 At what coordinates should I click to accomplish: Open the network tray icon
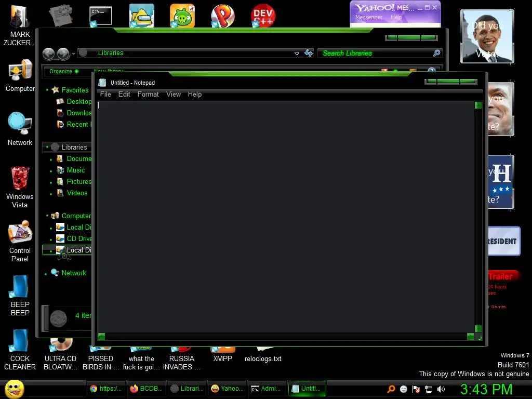pyautogui.click(x=429, y=389)
